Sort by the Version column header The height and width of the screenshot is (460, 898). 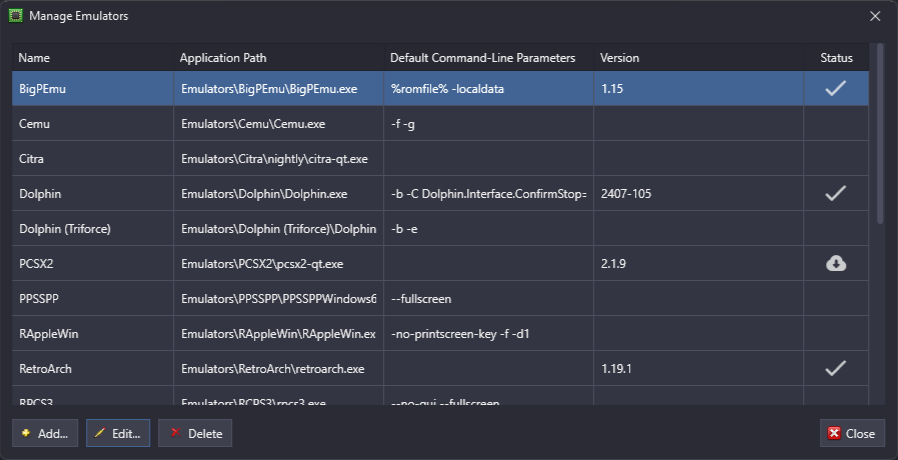[x=698, y=58]
